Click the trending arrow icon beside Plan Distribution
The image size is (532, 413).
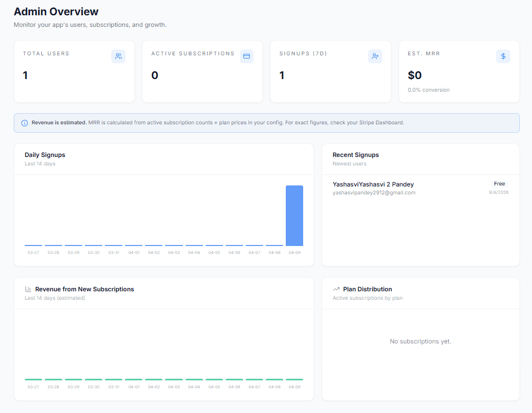(336, 289)
